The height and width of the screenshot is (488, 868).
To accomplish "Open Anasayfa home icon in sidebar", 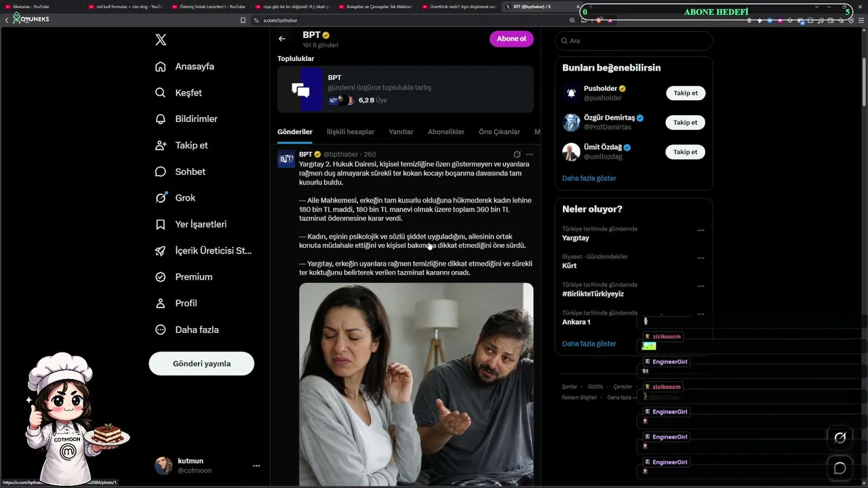I will 161,66.
